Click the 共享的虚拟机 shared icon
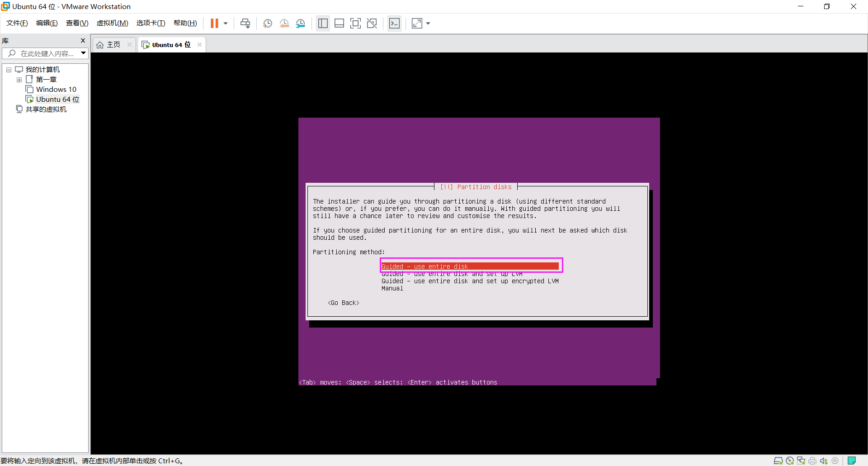 click(19, 109)
